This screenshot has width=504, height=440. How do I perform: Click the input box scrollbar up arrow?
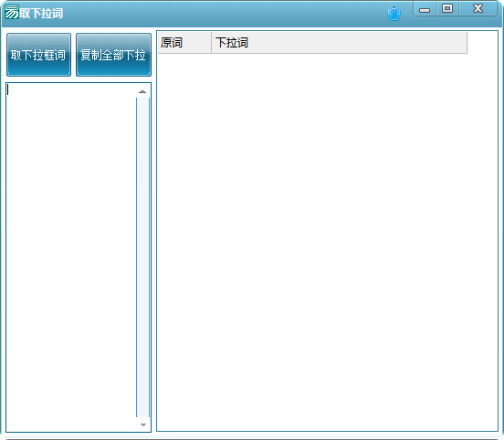point(142,91)
